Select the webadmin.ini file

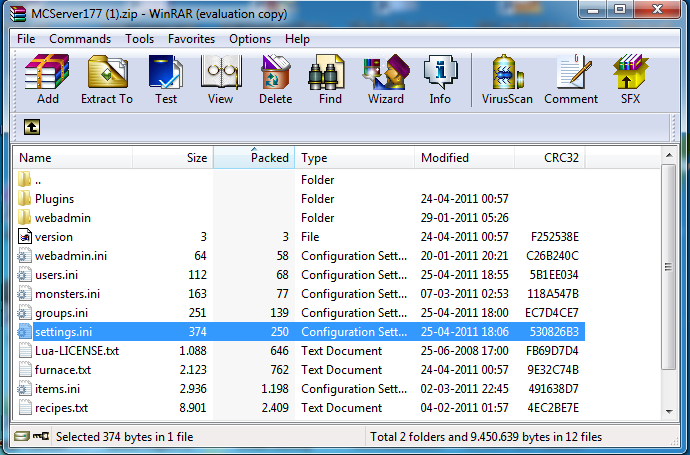(70, 256)
